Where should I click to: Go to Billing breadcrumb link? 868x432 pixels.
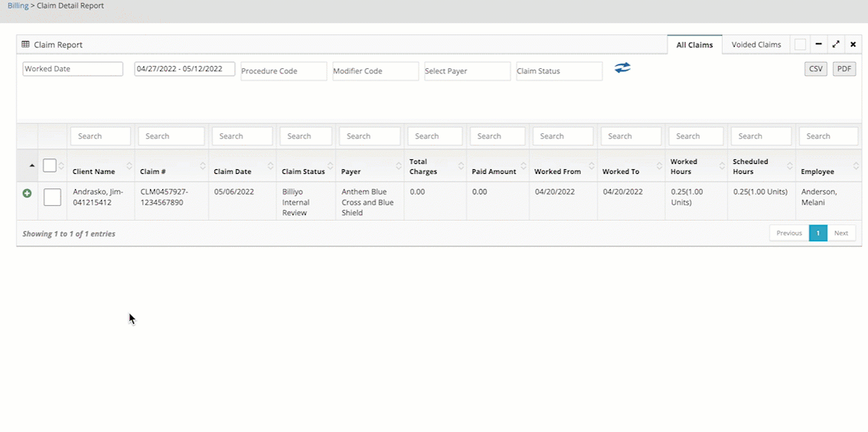[x=18, y=5]
